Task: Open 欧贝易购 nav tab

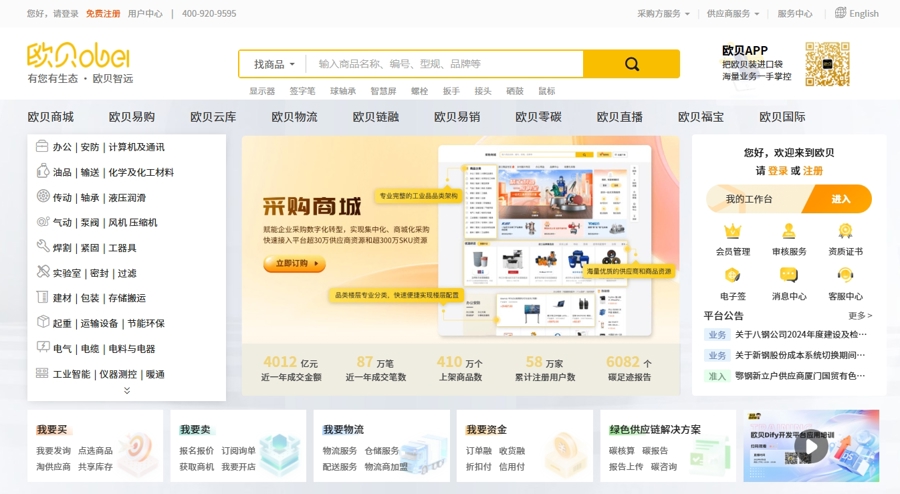Action: tap(132, 117)
